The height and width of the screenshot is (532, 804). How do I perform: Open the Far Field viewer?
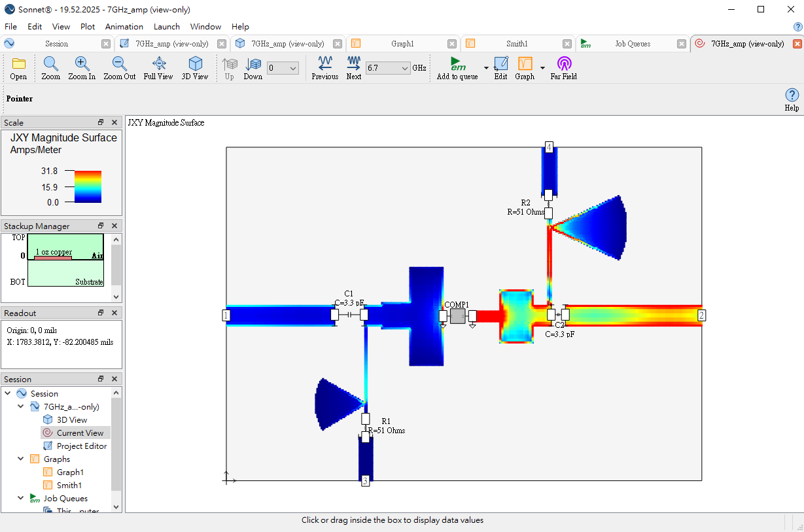(x=564, y=63)
